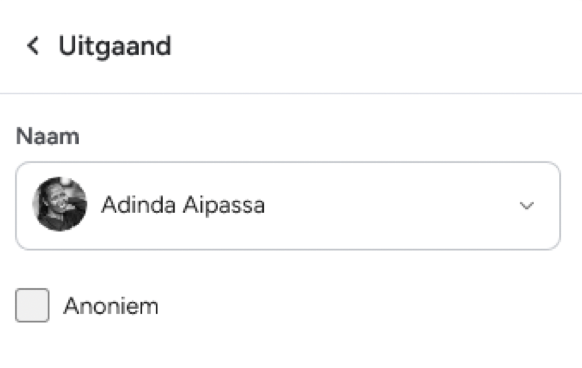Image resolution: width=582 pixels, height=368 pixels.
Task: Click the Uitgaand header title
Action: tap(115, 46)
